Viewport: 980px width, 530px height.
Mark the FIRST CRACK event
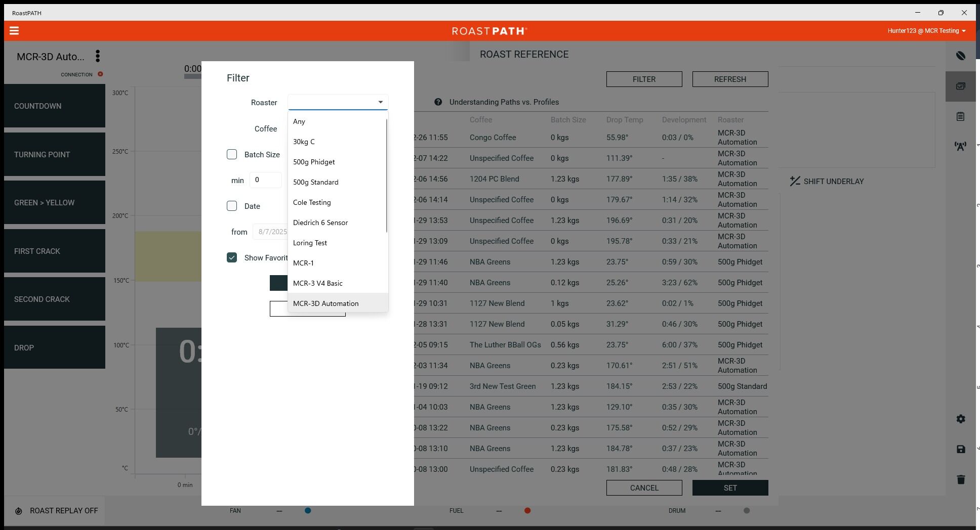tap(55, 251)
